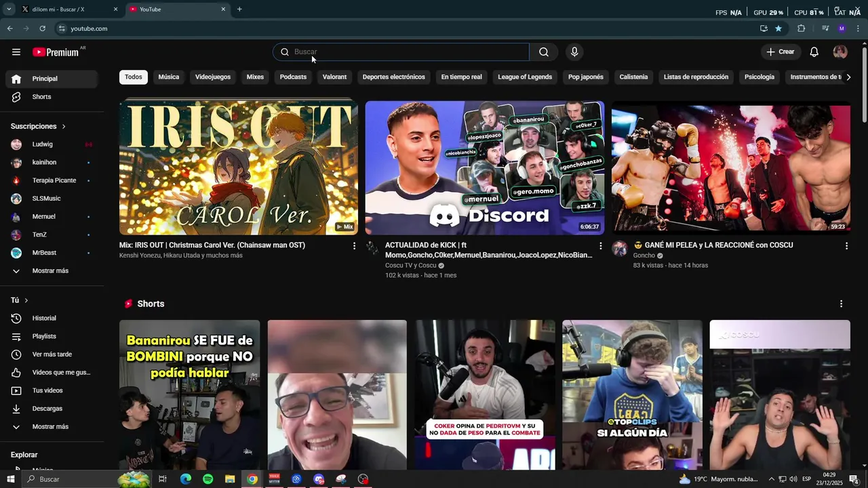Open options for IRIS OUT mix
The height and width of the screenshot is (488, 868).
354,246
